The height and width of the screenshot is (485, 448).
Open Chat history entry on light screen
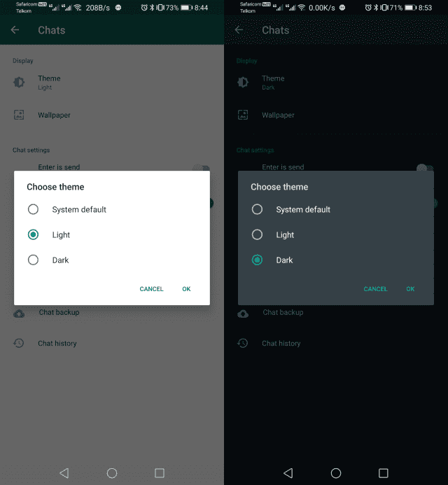coord(57,344)
